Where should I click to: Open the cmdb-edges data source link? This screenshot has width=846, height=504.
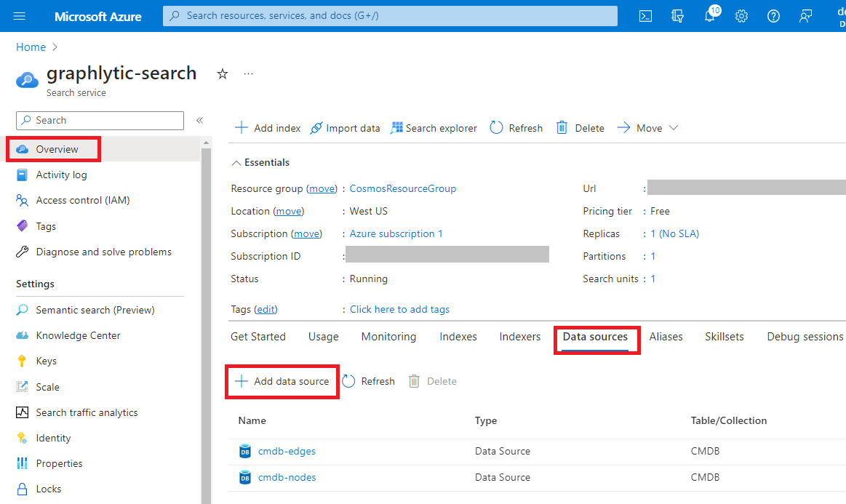(x=287, y=451)
